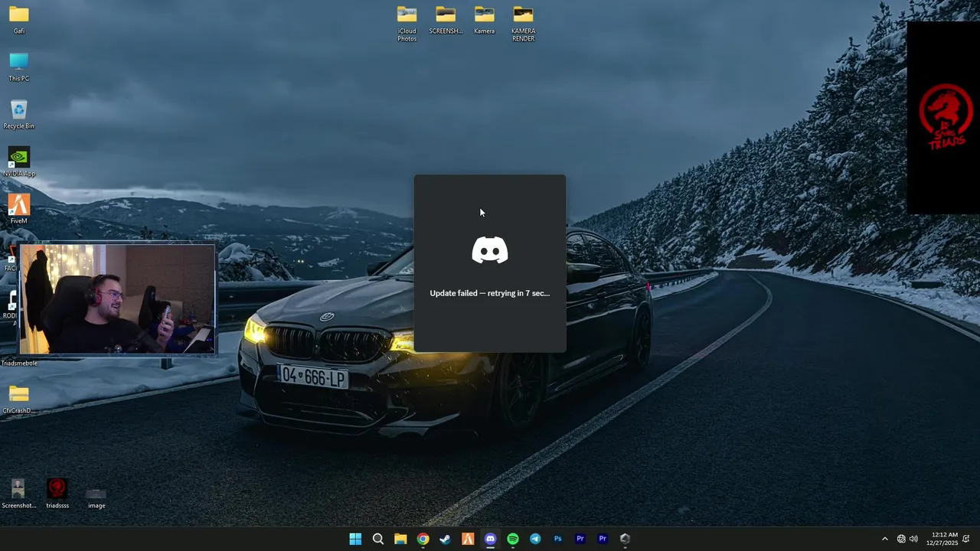
Task: Launch the NVIDIA App shortcut
Action: coord(19,162)
